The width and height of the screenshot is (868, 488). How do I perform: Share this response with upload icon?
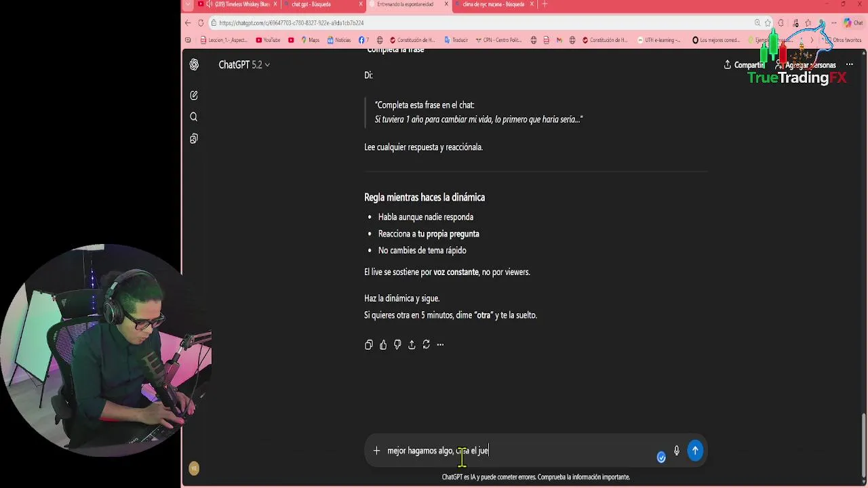412,345
